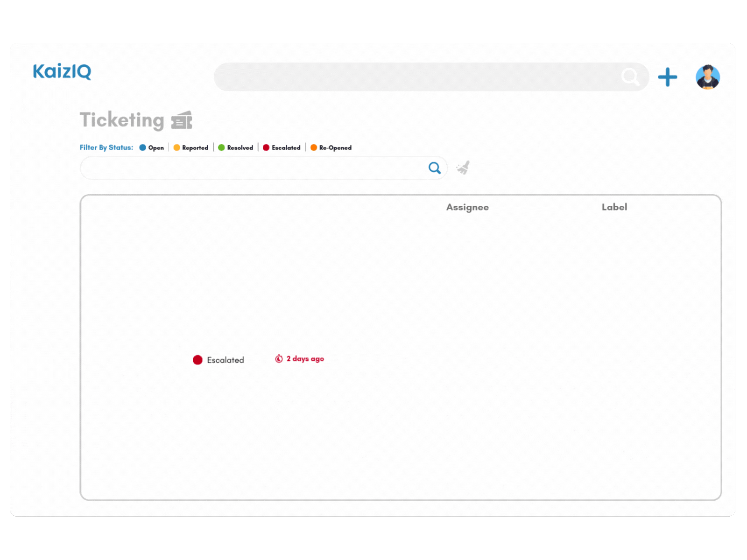The image size is (747, 560).
Task: Select the Escalated filter in the status bar
Action: [282, 147]
